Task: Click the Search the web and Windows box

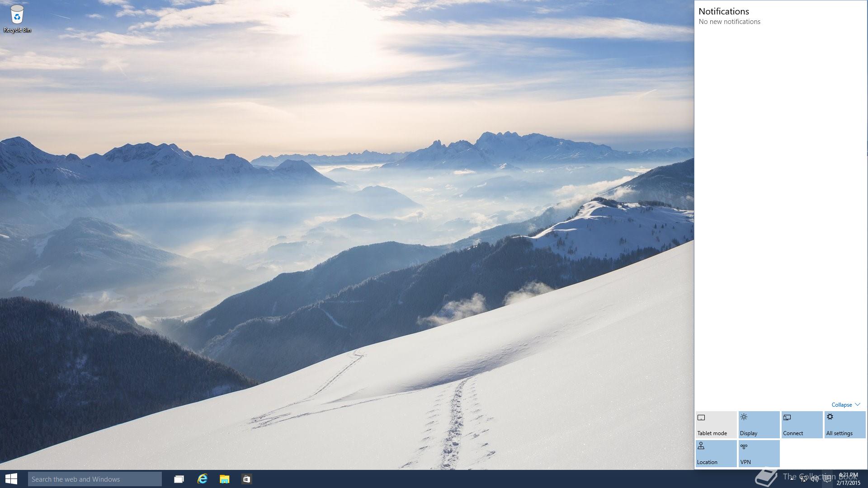Action: tap(94, 479)
